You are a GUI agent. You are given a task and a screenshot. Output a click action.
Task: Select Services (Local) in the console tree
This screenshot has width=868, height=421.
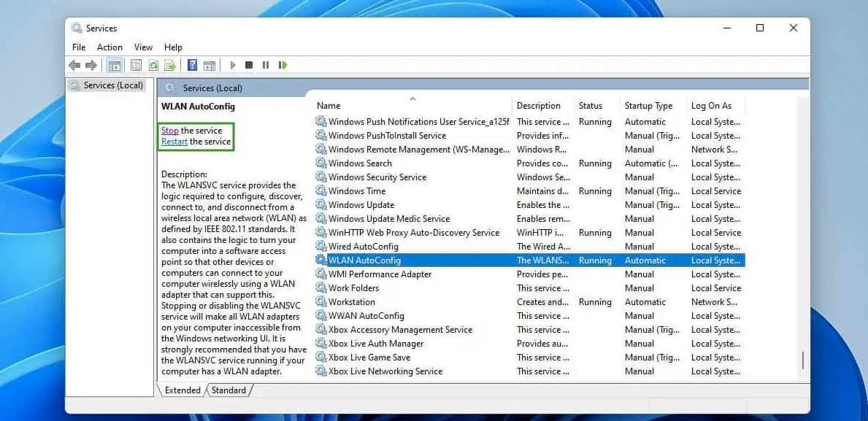click(112, 85)
